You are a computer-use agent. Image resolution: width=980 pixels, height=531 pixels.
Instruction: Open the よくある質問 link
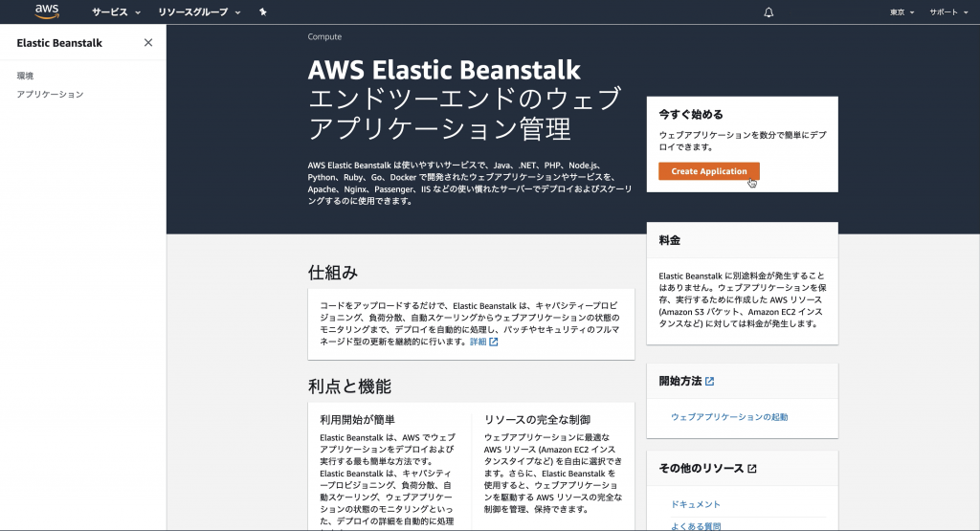tap(696, 526)
